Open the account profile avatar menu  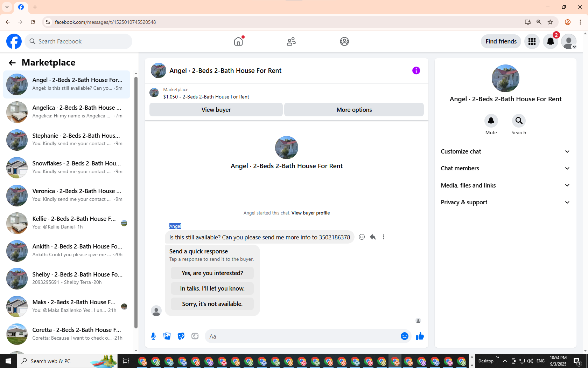coord(569,41)
